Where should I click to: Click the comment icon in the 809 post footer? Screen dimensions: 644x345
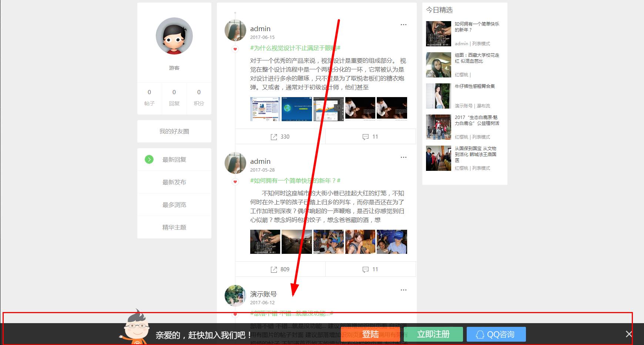pos(365,270)
